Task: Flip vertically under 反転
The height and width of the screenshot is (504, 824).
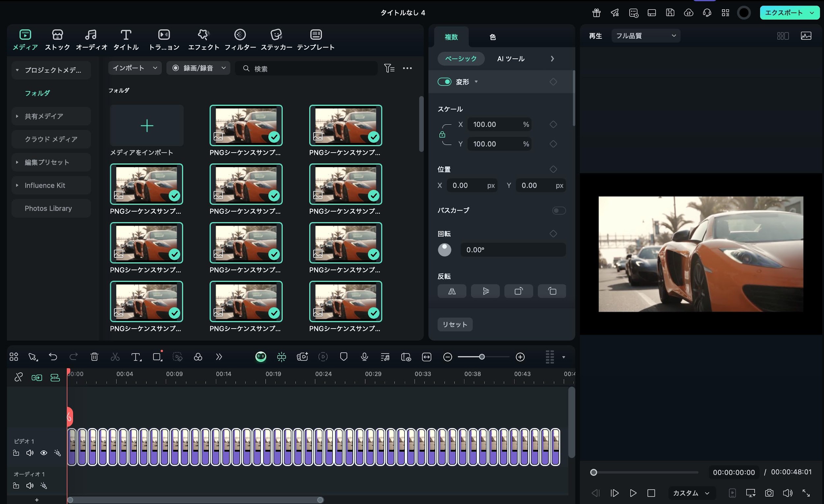Action: pyautogui.click(x=485, y=291)
